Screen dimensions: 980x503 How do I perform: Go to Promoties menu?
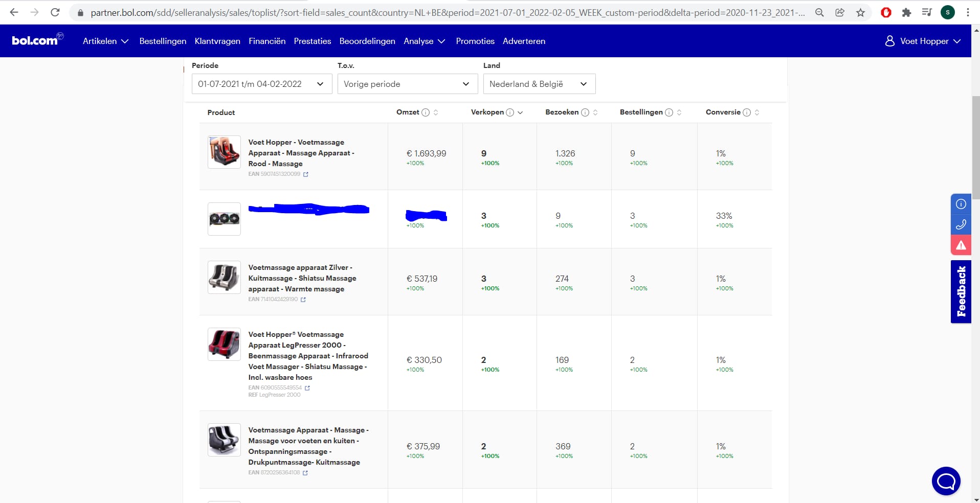(475, 41)
